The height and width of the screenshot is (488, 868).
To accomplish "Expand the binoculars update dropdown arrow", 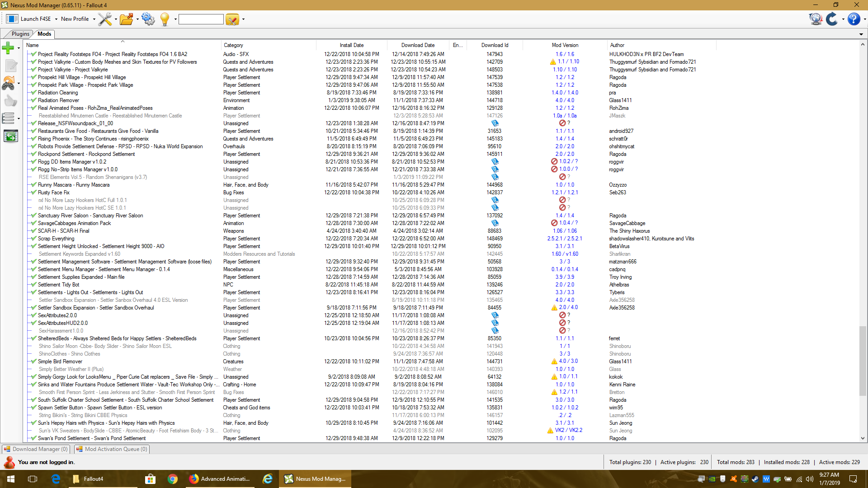I will pyautogui.click(x=19, y=83).
